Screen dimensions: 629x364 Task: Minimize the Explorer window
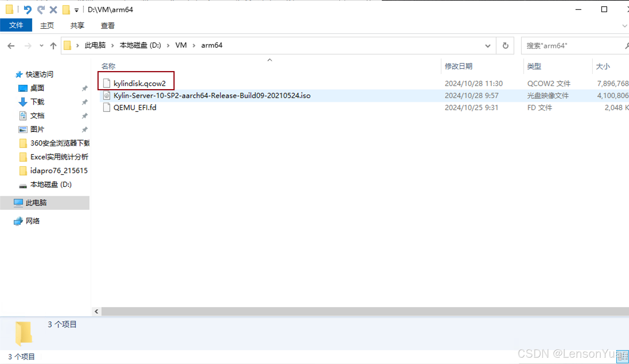click(578, 9)
